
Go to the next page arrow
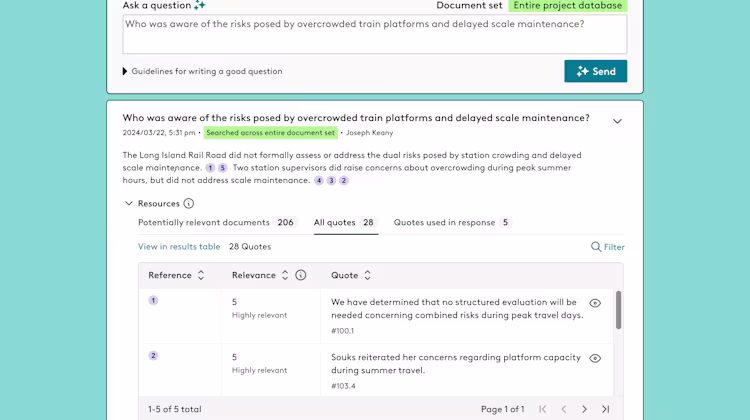(x=585, y=409)
